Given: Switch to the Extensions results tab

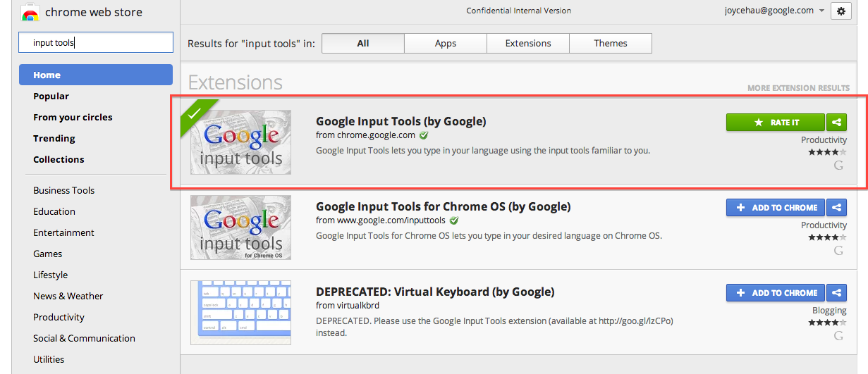Looking at the screenshot, I should point(528,44).
